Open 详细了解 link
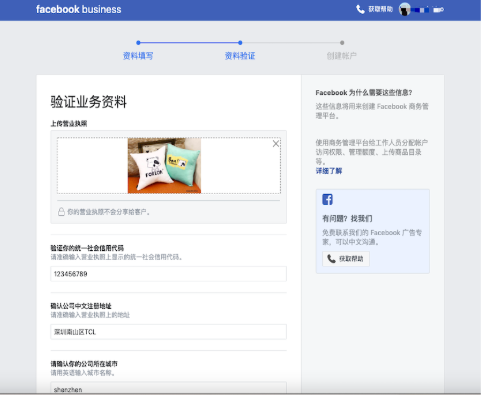 pos(329,171)
